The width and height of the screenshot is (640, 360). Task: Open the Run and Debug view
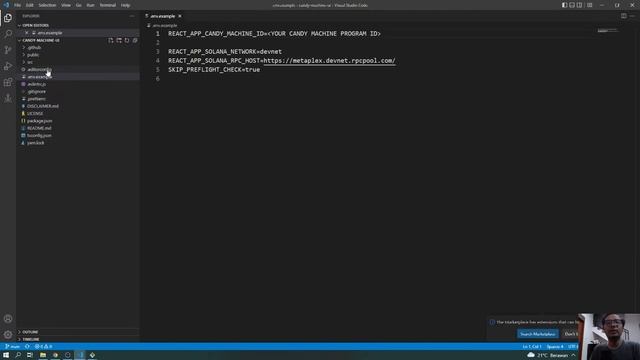coord(8,66)
